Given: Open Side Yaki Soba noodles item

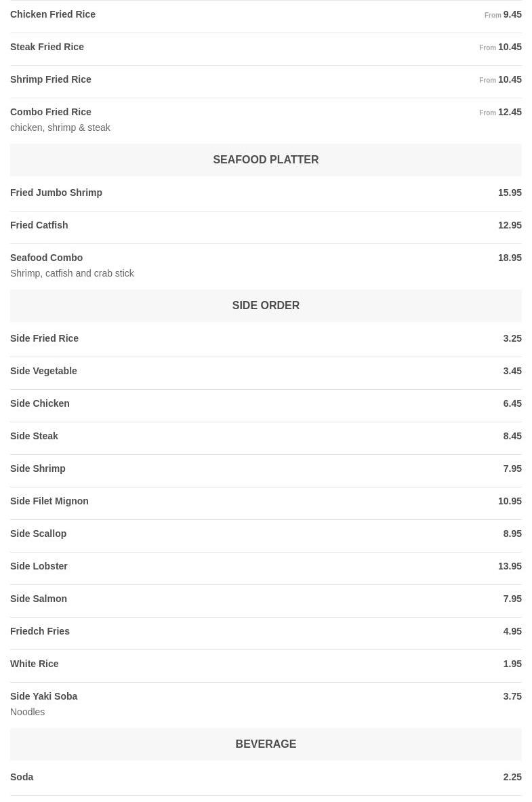Looking at the screenshot, I should [x=44, y=696].
